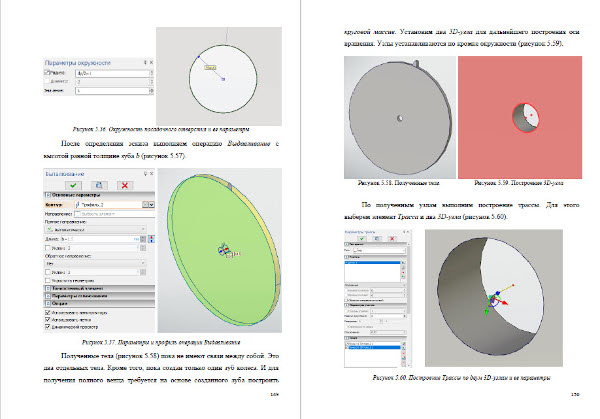Select the highlighted entry in the route upper list
This screenshot has height=419, width=600.
[x=372, y=263]
